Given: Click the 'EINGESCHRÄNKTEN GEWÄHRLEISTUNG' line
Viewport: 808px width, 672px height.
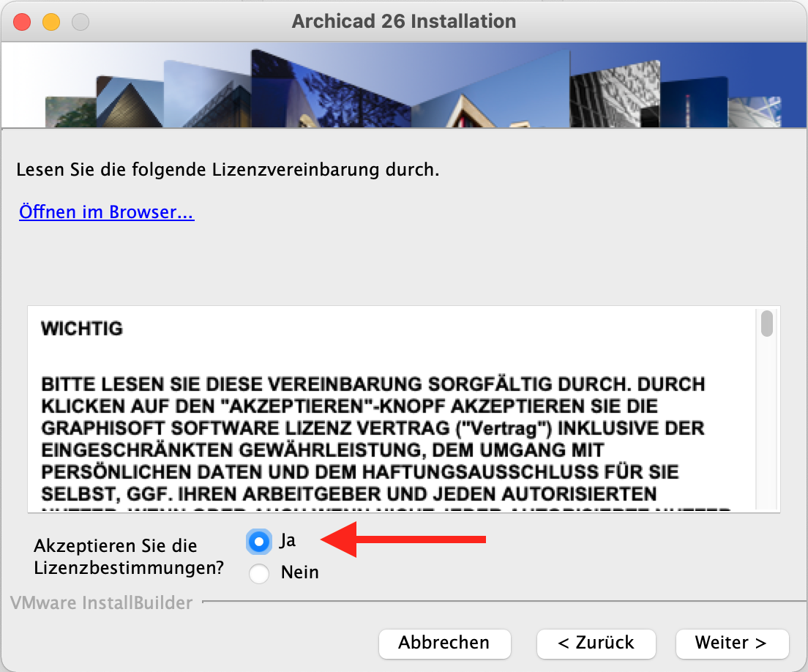Looking at the screenshot, I should point(323,450).
